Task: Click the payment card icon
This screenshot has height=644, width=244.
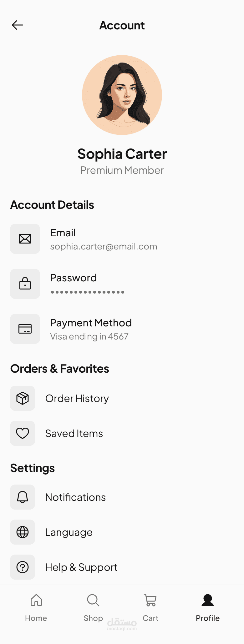Action: (25, 329)
